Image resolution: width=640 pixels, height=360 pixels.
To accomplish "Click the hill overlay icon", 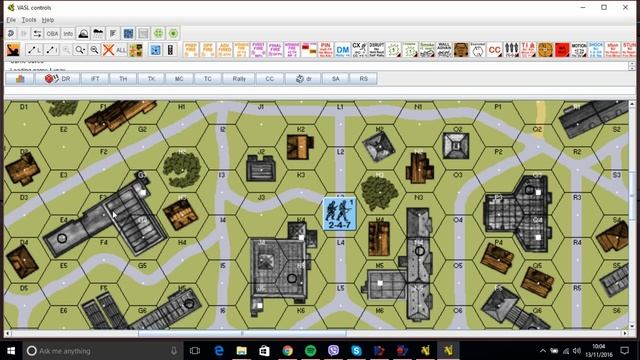I will point(83,33).
